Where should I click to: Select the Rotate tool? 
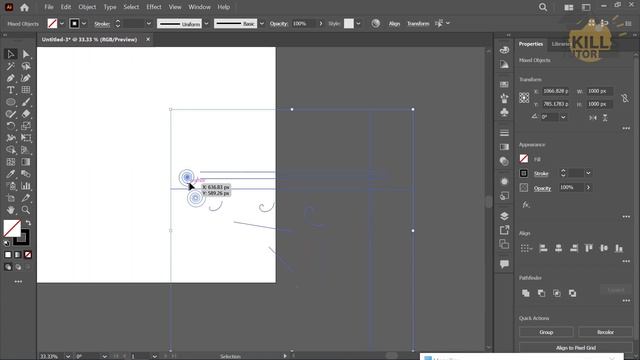click(x=11, y=126)
